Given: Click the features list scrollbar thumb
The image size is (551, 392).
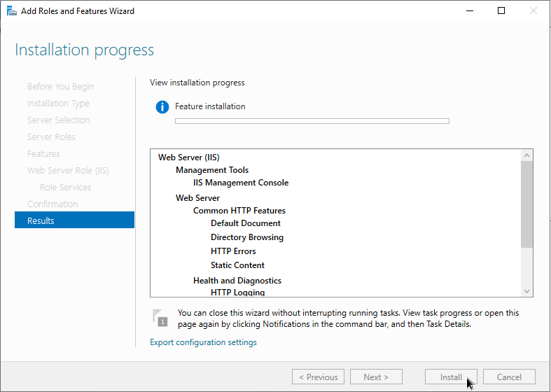Looking at the screenshot, I should coord(526,204).
